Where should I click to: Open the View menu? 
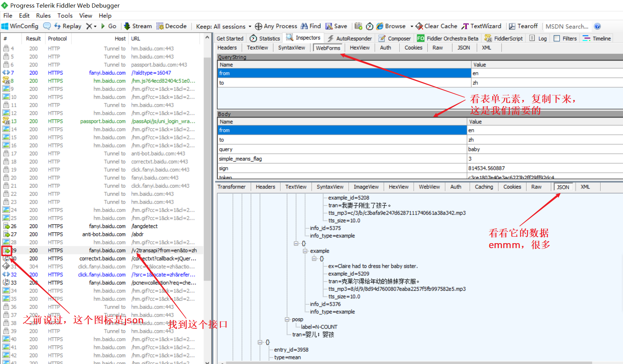85,16
